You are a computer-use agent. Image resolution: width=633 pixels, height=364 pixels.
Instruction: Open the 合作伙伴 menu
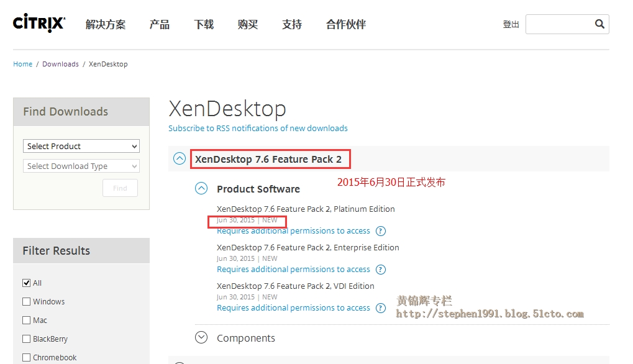[x=346, y=25]
